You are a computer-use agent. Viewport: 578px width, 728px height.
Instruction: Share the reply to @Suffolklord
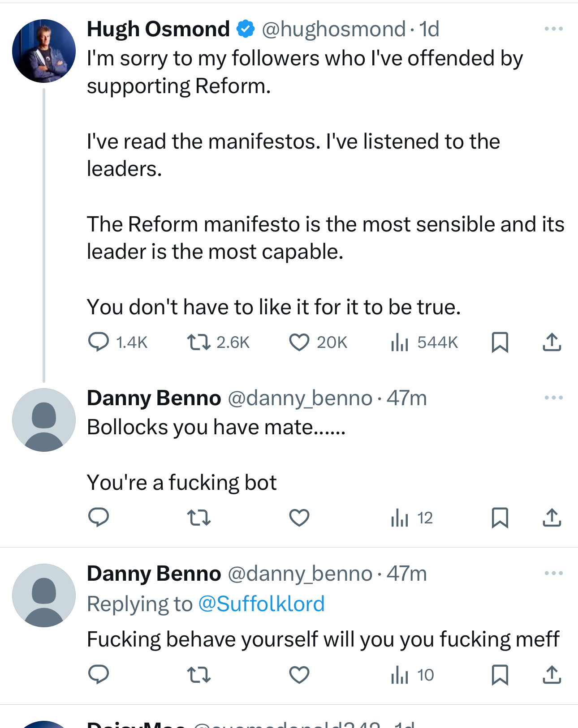pyautogui.click(x=552, y=675)
